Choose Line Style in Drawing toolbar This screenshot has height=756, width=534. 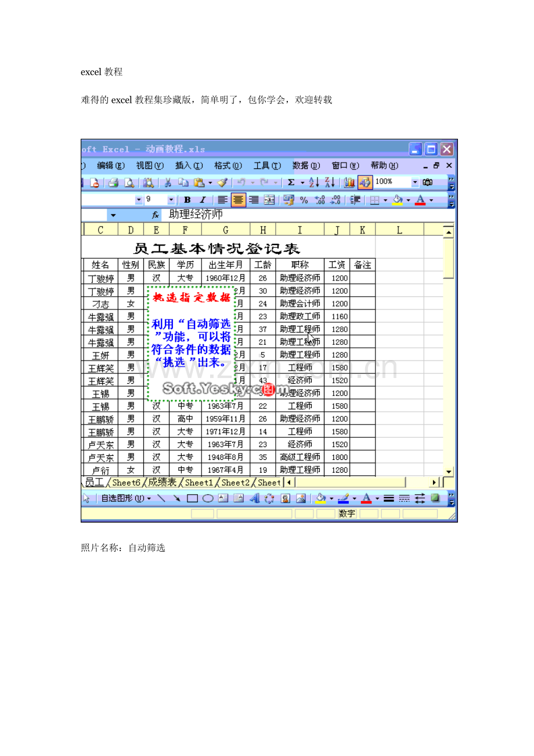(x=388, y=498)
